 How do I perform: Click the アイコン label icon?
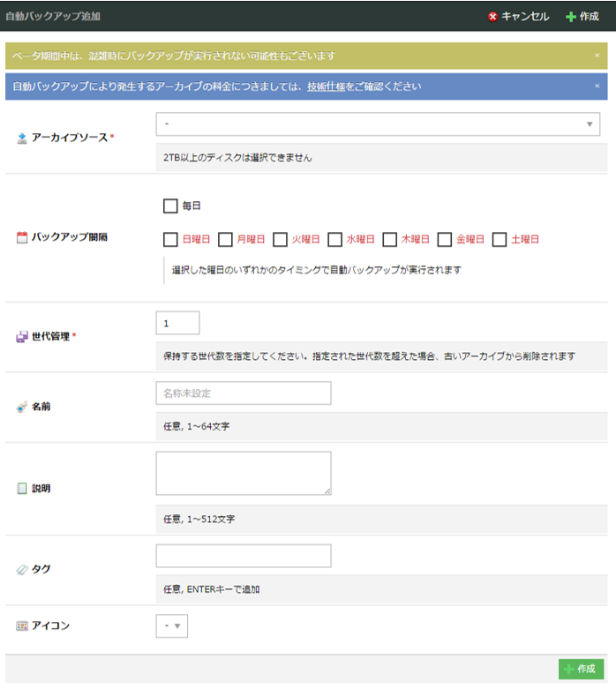coord(22,625)
